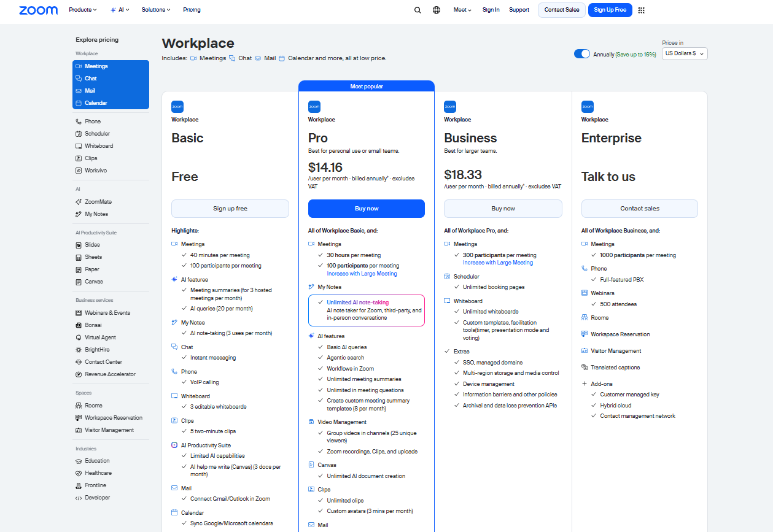Image resolution: width=773 pixels, height=532 pixels.
Task: Open Revenue Accelerator in sidebar
Action: (111, 374)
